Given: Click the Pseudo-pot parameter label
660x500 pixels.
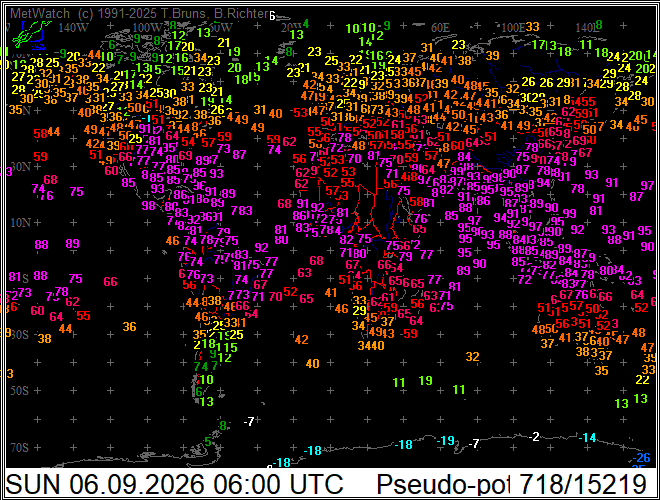Looking at the screenshot, I should [x=443, y=484].
